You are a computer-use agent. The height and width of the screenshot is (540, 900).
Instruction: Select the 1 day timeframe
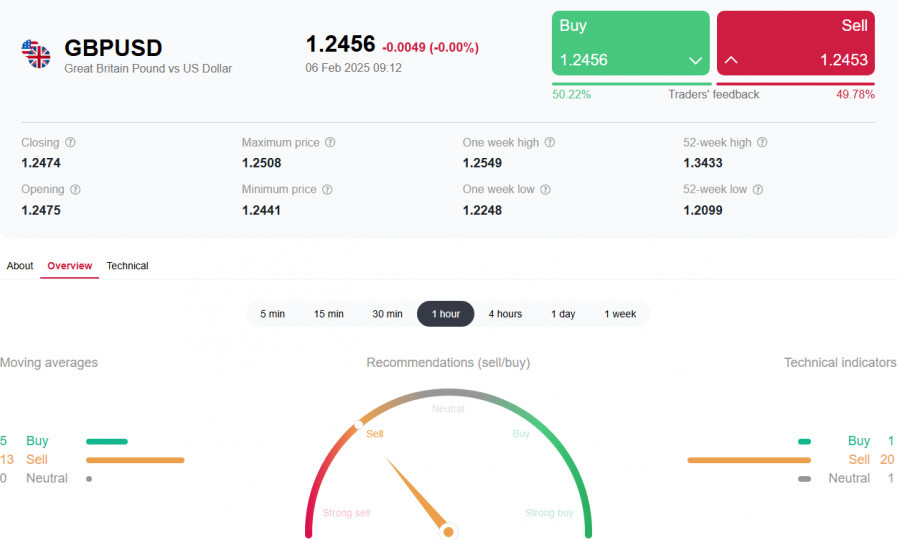563,314
